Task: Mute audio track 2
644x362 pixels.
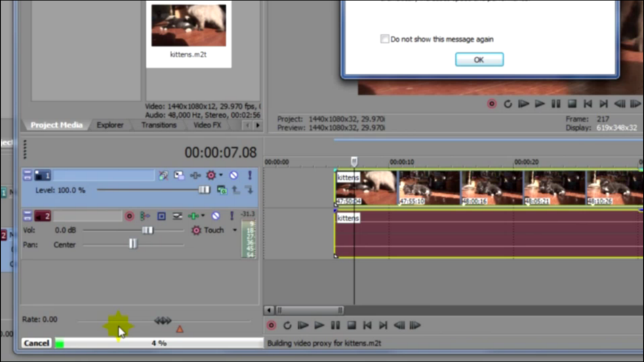Action: point(216,216)
